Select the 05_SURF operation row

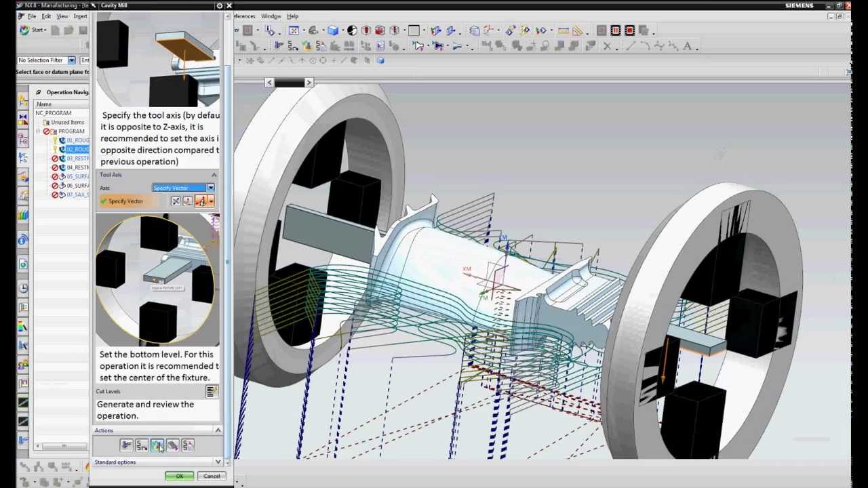pos(71,177)
